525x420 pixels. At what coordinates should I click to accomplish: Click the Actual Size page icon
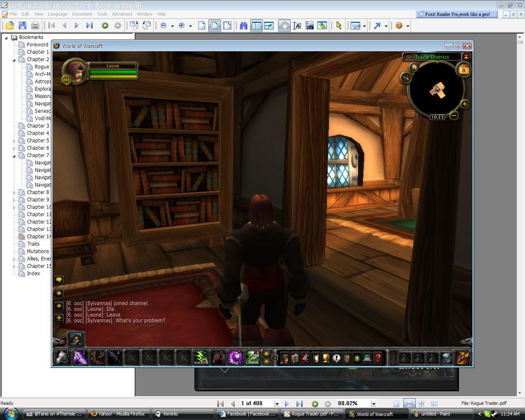click(x=202, y=25)
